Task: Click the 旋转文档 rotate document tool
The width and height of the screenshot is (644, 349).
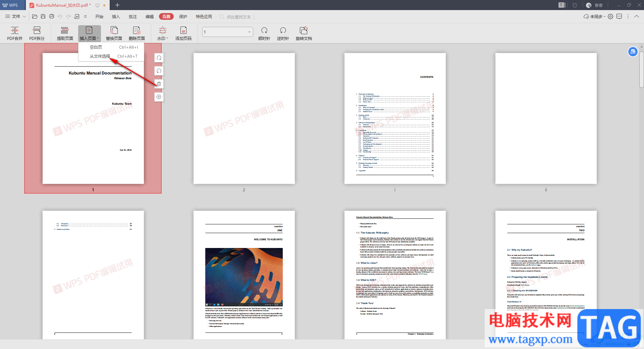Action: coord(304,33)
